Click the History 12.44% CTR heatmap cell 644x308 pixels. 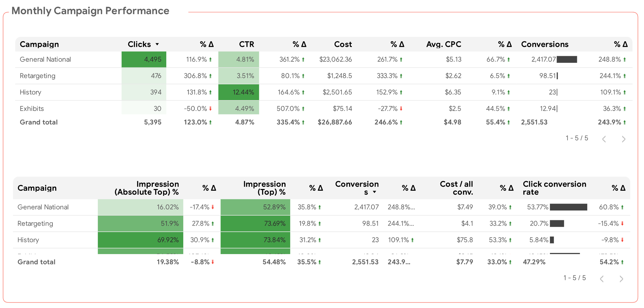239,92
